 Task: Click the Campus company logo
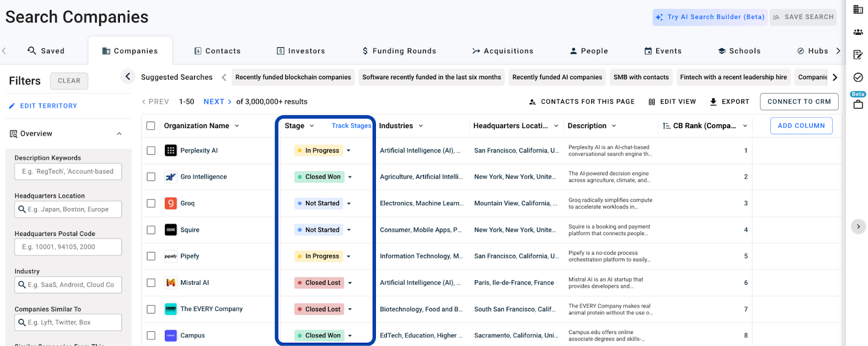click(171, 336)
